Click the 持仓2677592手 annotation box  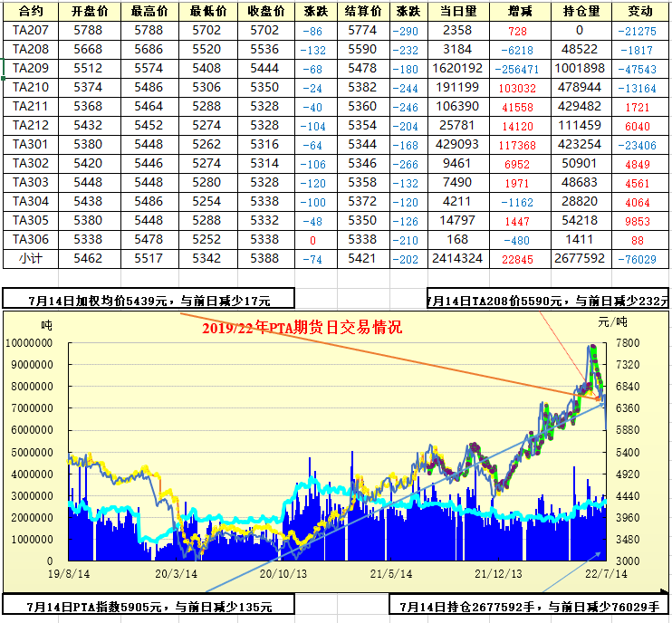click(x=530, y=607)
